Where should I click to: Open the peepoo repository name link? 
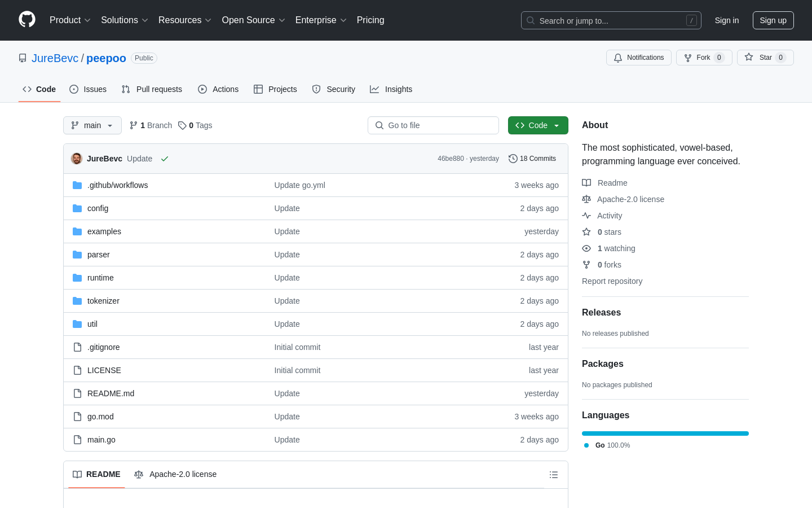pos(106,58)
